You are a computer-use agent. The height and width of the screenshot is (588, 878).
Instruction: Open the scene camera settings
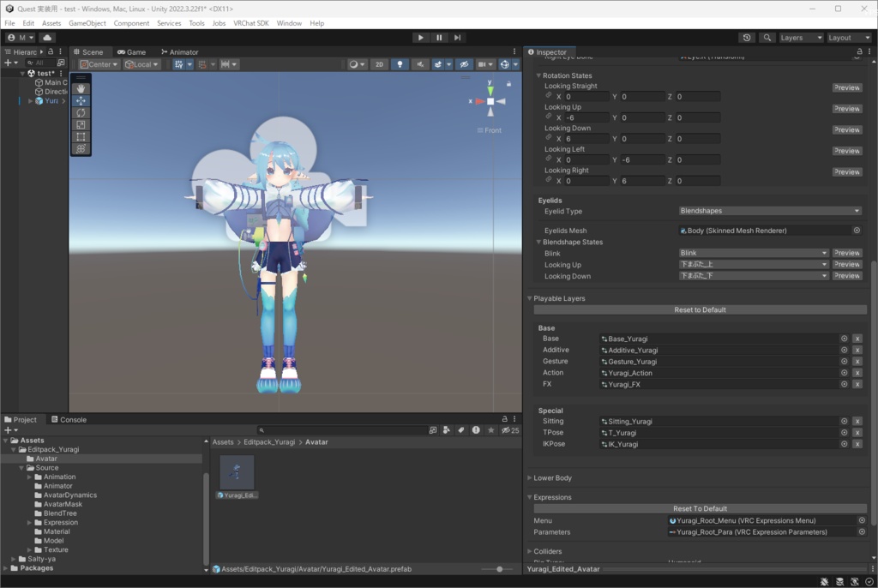click(484, 64)
